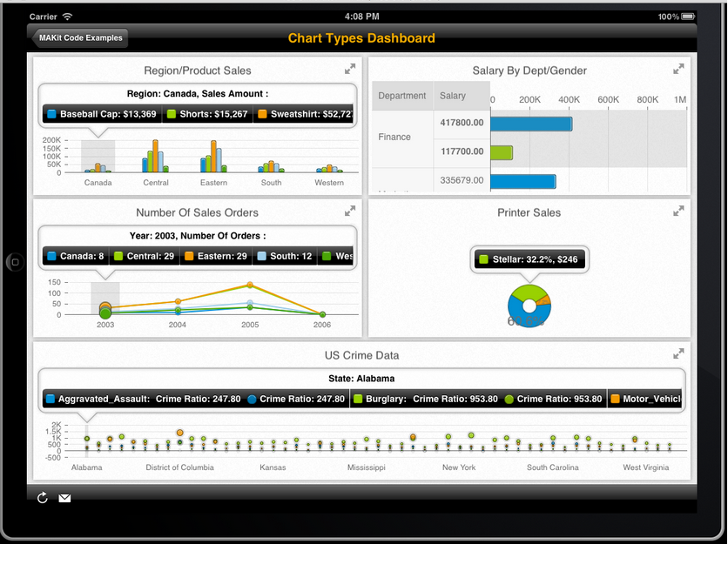728x578 pixels.
Task: Select the blue Baseball Cap legend swatch
Action: (52, 114)
